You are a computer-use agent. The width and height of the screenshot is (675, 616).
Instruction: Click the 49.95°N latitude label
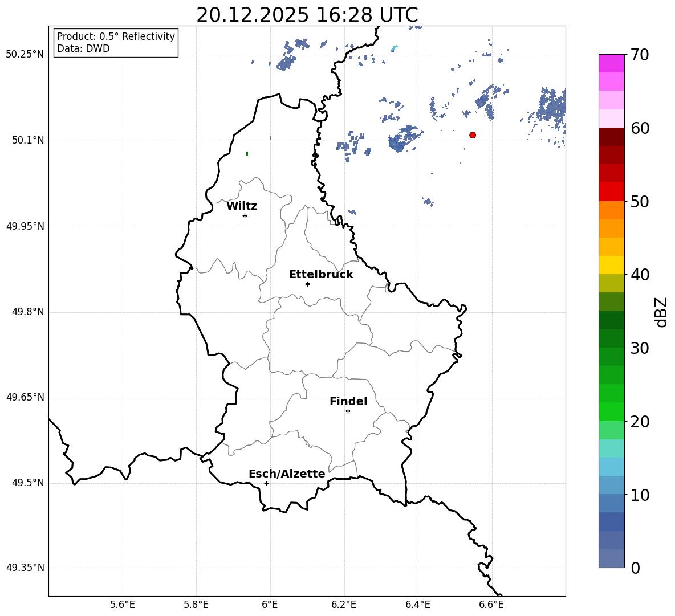[x=25, y=226]
